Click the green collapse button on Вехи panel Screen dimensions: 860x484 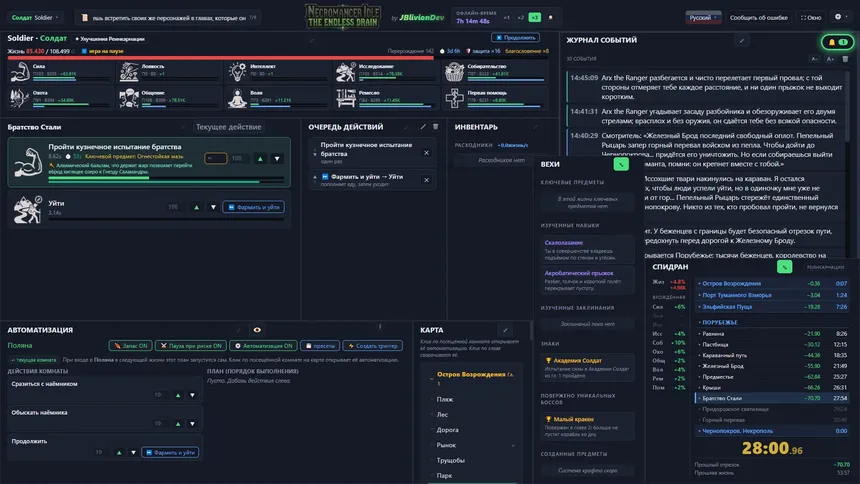621,164
